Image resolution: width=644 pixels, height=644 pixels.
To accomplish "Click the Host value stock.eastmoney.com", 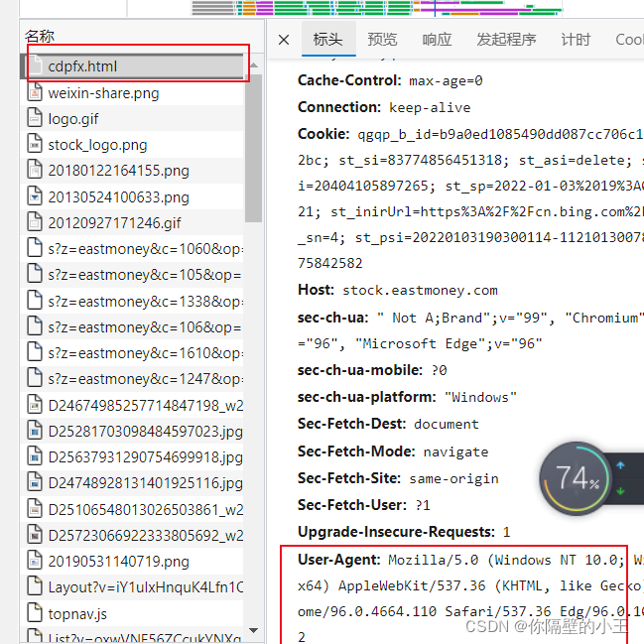I will click(420, 291).
